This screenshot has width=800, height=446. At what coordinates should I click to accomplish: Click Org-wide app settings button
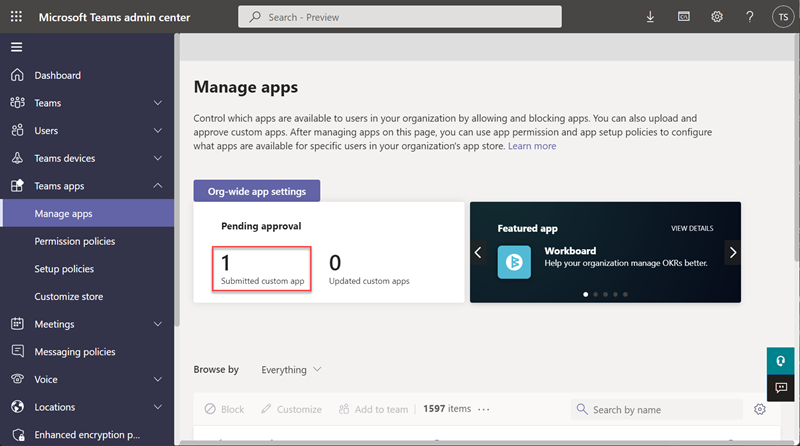(257, 191)
